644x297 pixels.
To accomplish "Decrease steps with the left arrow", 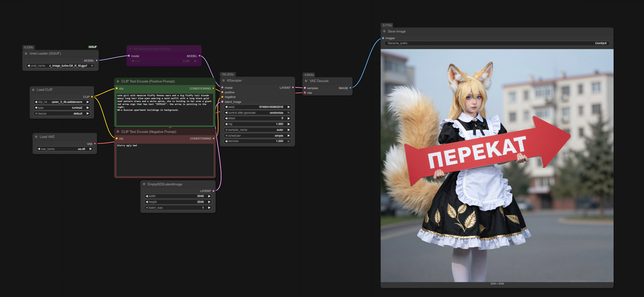I will pos(226,118).
